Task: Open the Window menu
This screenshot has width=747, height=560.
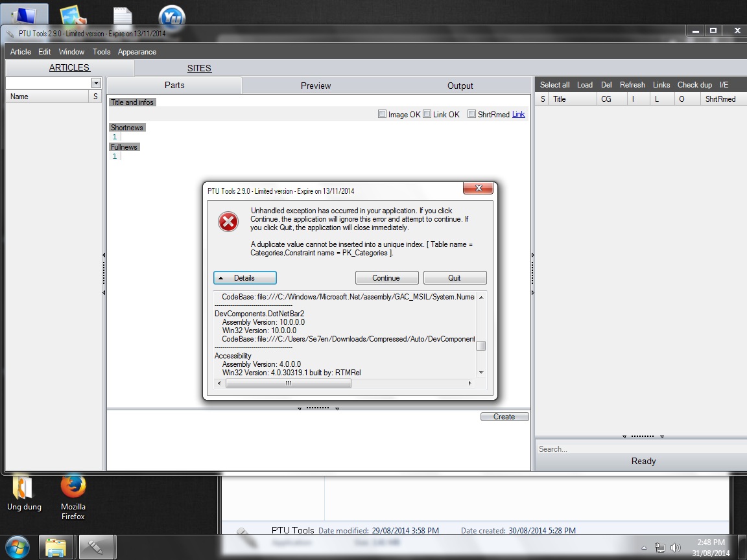Action: (71, 51)
